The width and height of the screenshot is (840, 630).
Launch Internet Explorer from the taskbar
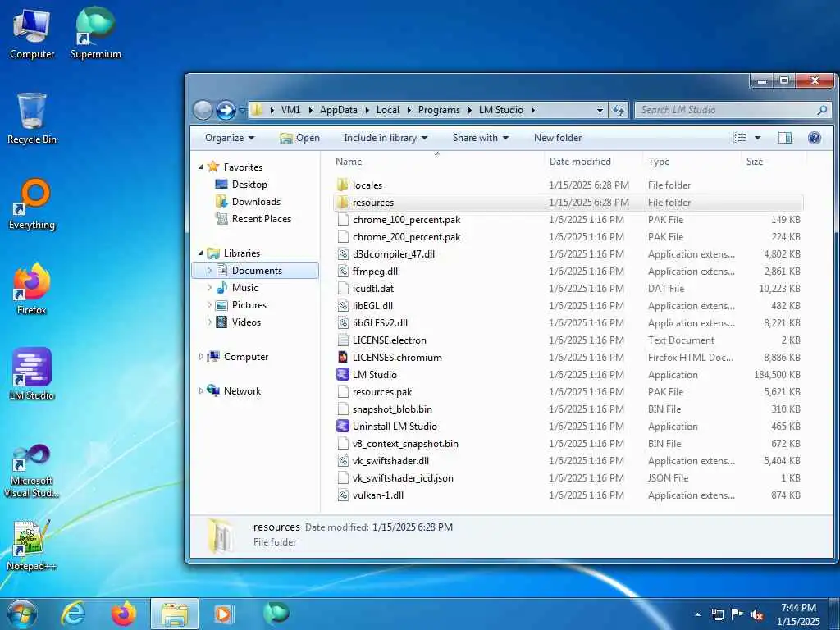(x=73, y=614)
